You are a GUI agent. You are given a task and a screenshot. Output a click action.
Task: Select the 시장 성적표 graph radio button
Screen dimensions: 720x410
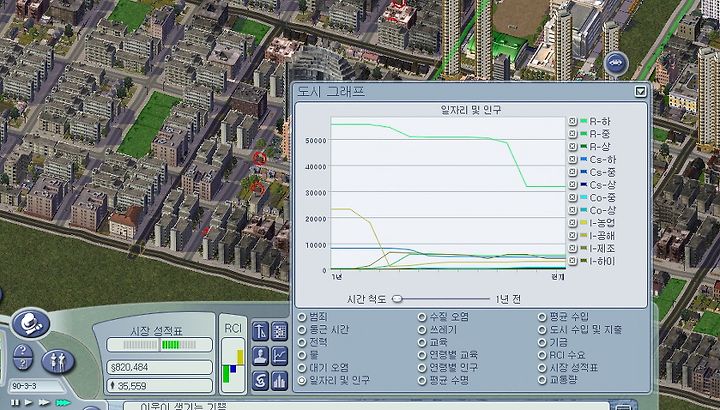point(542,368)
